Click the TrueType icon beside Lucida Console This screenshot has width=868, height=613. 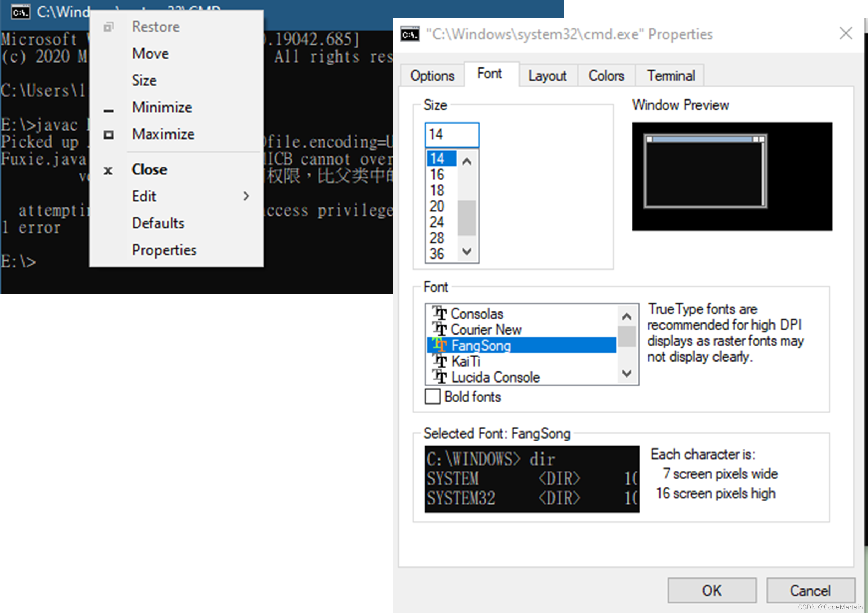click(x=440, y=377)
